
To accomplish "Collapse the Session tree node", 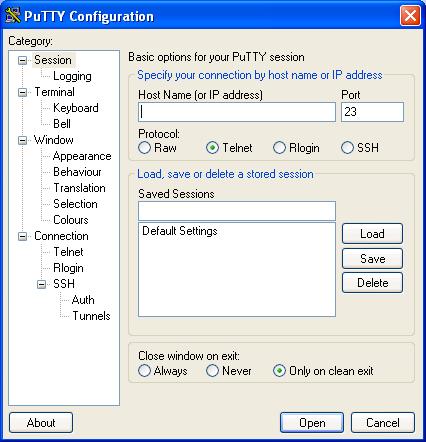I will point(22,60).
